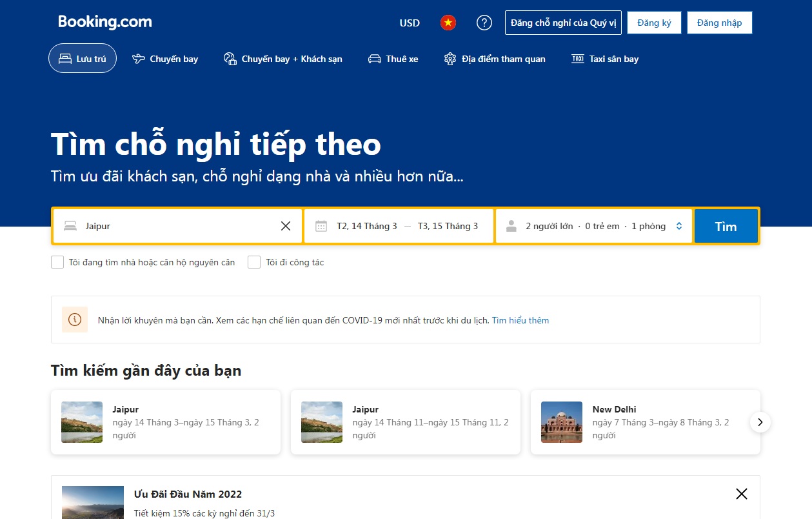812x519 pixels.
Task: Click the attractions icon beside Địa điểm tham quan
Action: pyautogui.click(x=450, y=59)
